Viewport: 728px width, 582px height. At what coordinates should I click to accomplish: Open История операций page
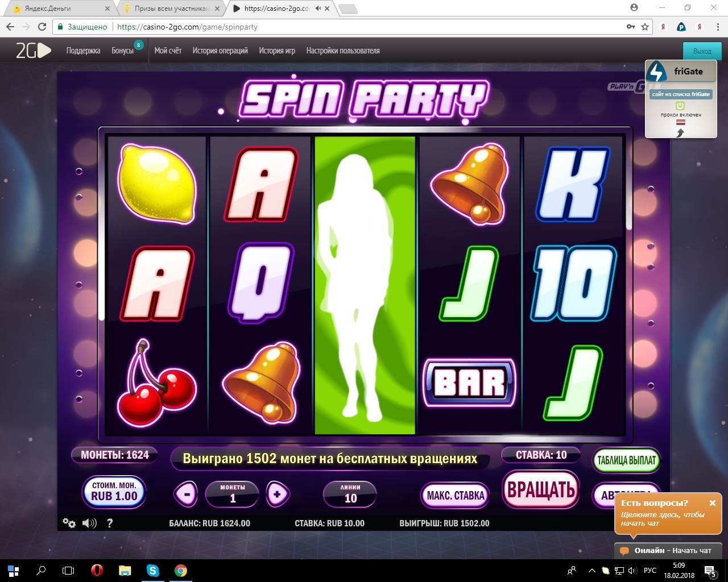[x=220, y=51]
